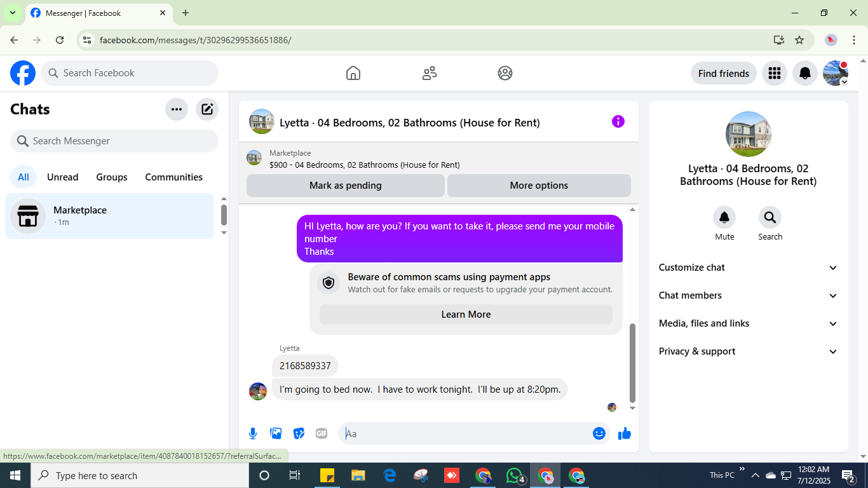Image resolution: width=868 pixels, height=488 pixels.
Task: Expand Chat members section
Action: pos(748,295)
